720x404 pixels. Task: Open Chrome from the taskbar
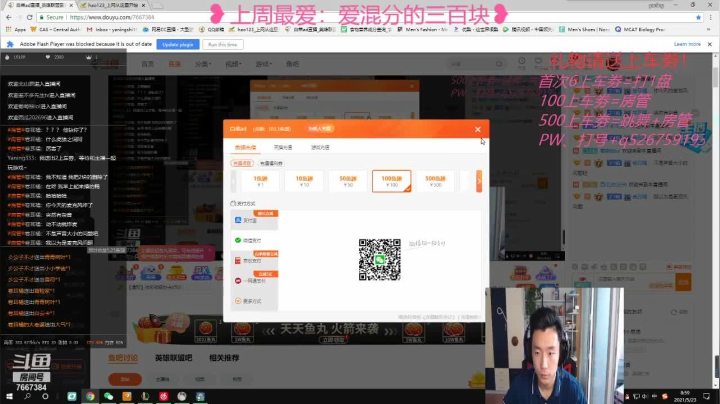tap(90, 396)
